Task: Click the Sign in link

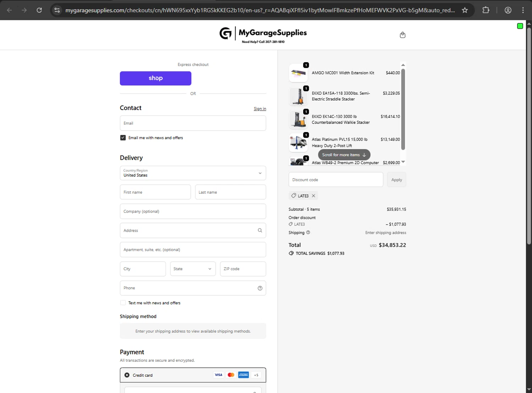Action: [260, 109]
